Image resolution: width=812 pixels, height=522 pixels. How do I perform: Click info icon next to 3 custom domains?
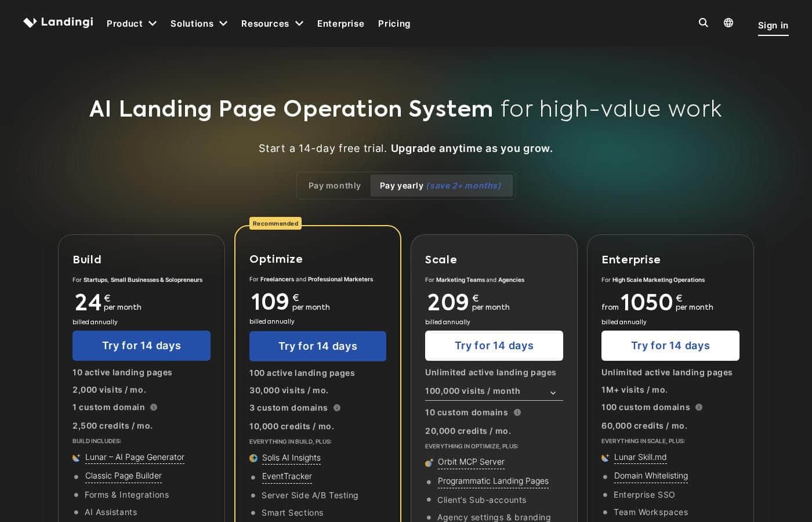pyautogui.click(x=337, y=408)
